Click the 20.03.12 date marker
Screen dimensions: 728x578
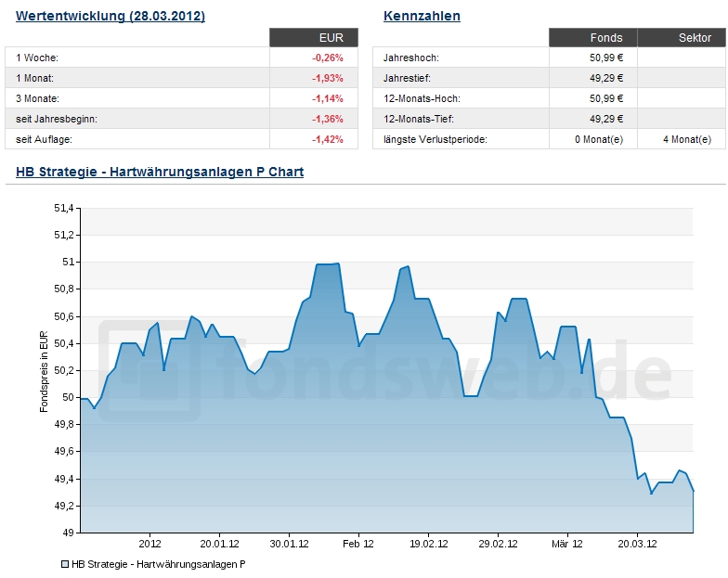coord(637,544)
